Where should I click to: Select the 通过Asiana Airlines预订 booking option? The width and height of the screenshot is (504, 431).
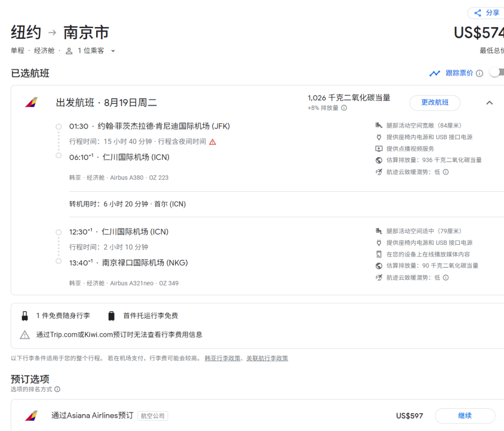pos(92,416)
